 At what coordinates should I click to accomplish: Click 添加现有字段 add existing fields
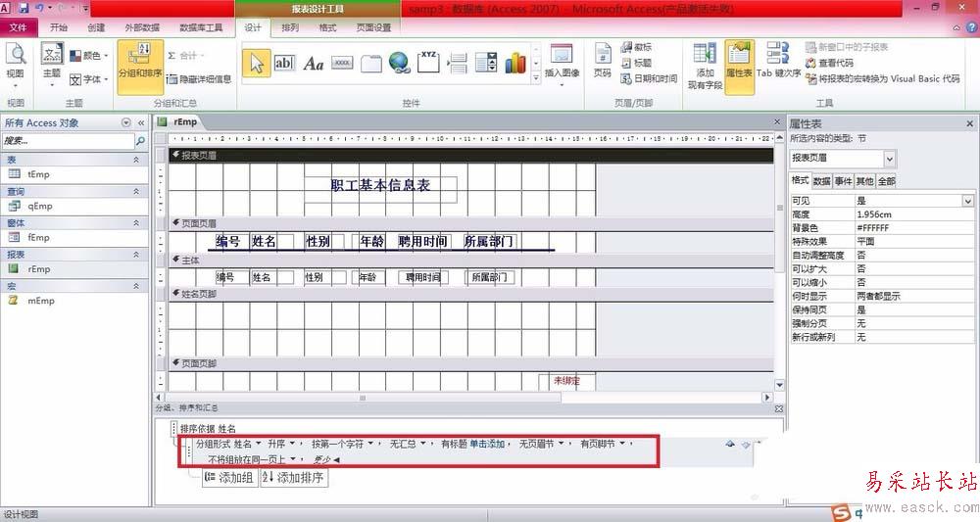[705, 67]
